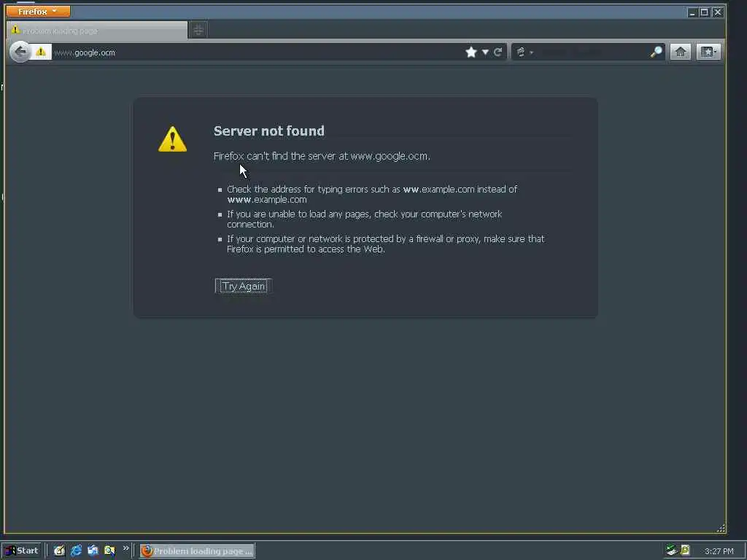Click the yellow tray icon near clock

coord(685,551)
